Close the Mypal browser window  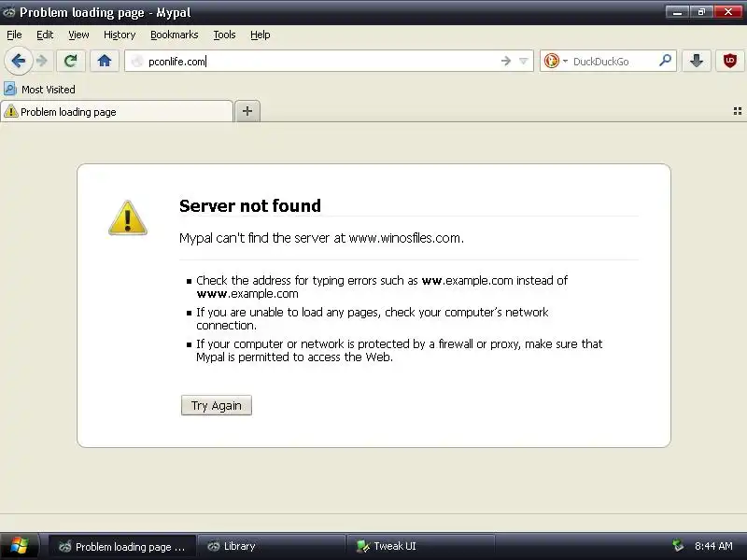728,12
